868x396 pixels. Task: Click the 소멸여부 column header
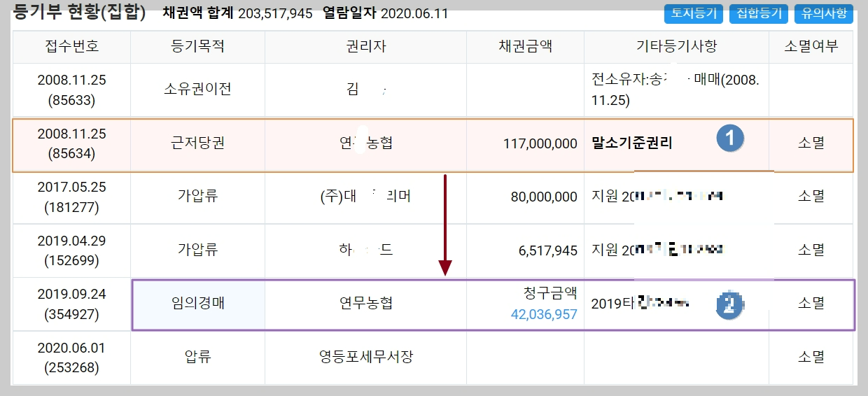tap(811, 47)
